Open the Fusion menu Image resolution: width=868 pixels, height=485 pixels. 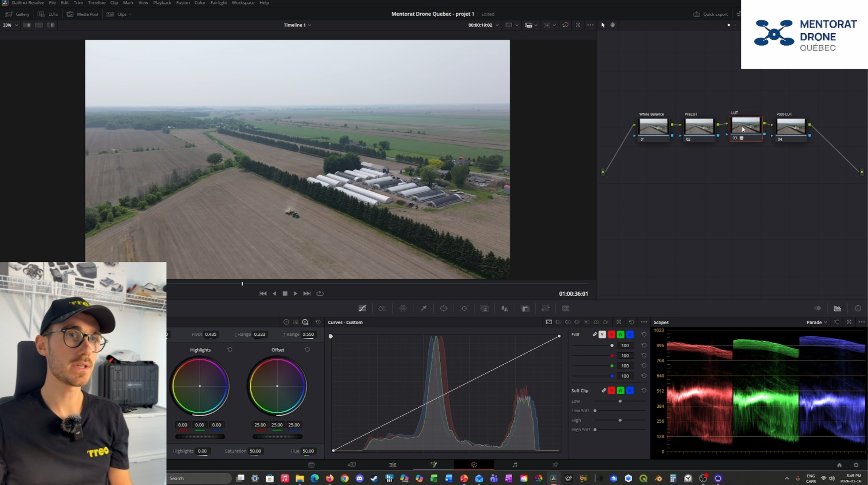(183, 3)
